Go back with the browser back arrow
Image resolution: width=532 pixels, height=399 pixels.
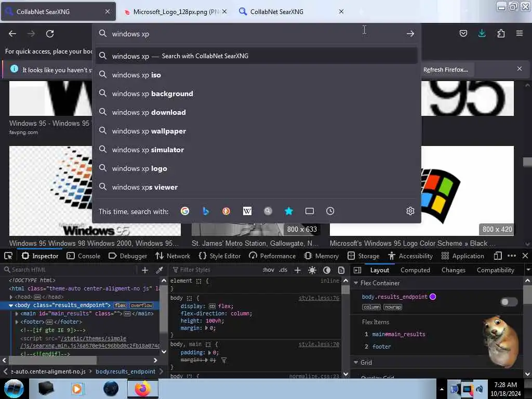(x=12, y=34)
